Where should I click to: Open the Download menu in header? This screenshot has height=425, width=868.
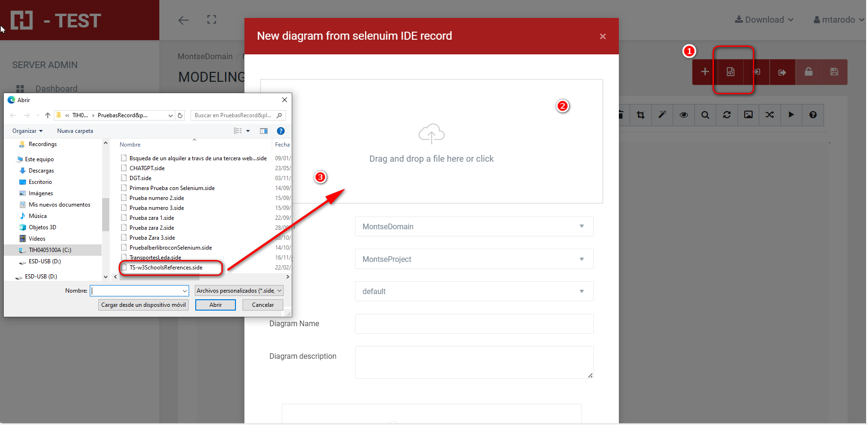[x=764, y=20]
